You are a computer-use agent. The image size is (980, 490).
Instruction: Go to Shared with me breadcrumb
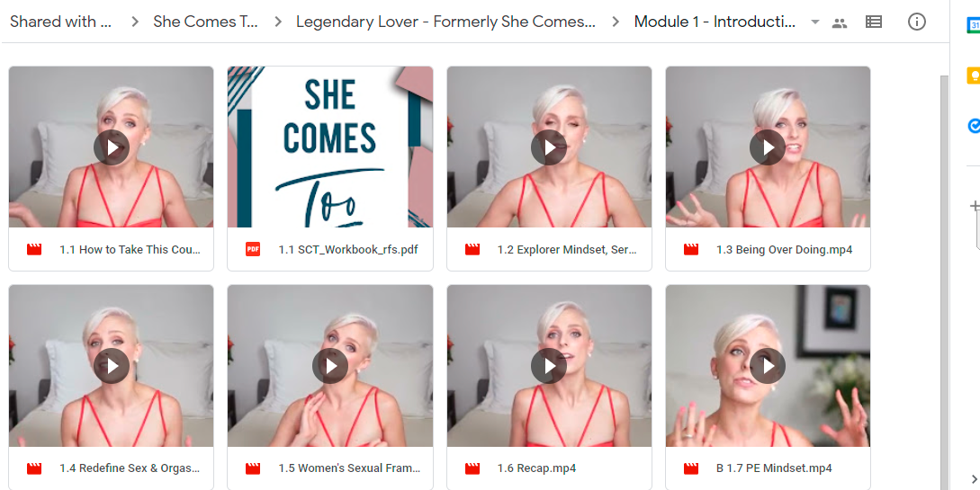60,22
